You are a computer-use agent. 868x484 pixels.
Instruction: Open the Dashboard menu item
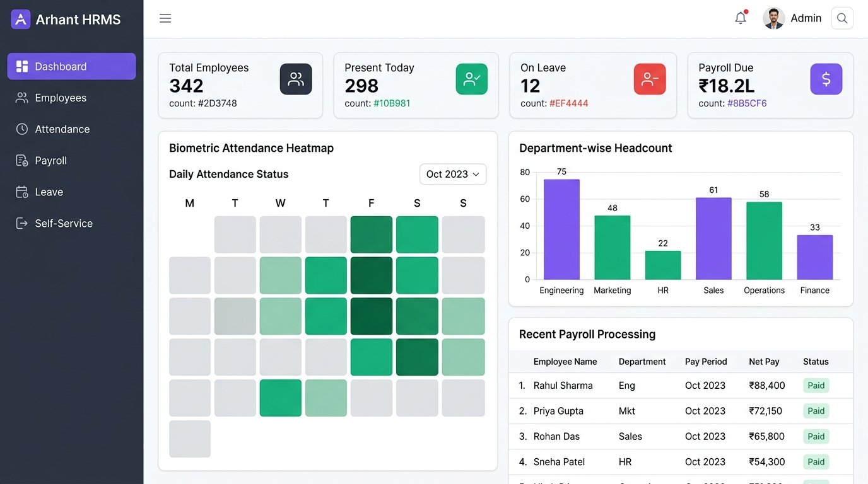[71, 66]
